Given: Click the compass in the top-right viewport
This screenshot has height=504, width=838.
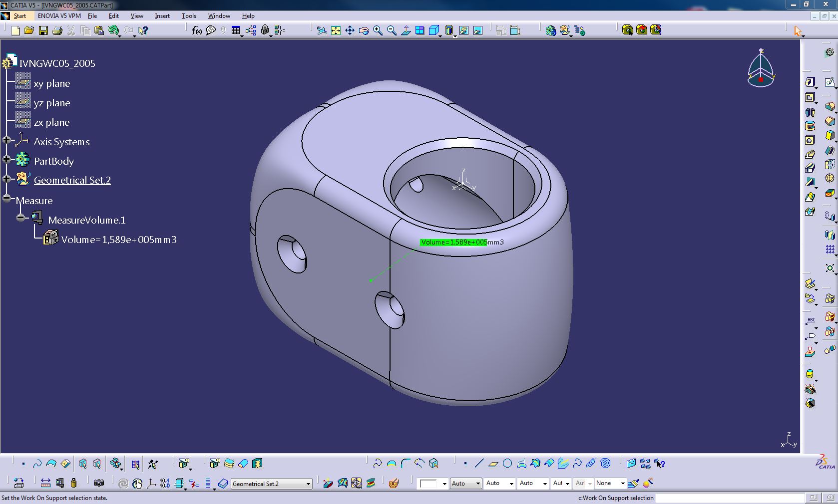Looking at the screenshot, I should pos(761,68).
